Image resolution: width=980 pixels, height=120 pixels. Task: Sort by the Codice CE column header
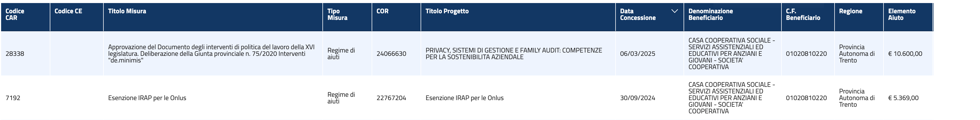77,17
